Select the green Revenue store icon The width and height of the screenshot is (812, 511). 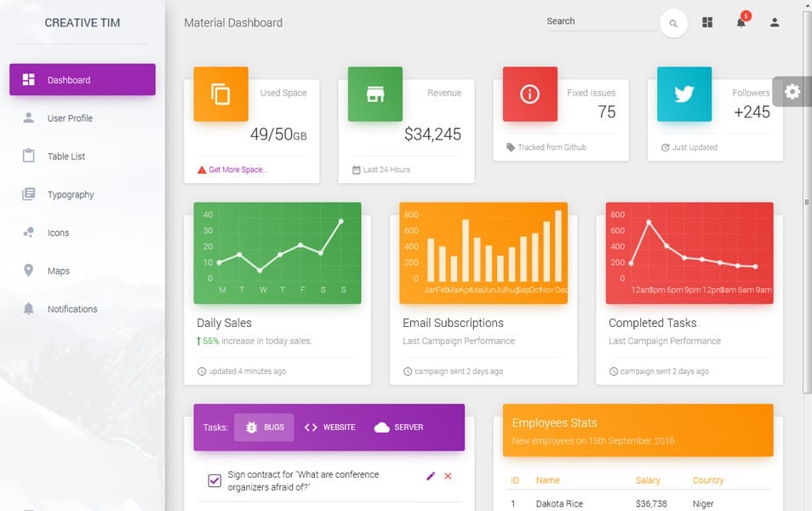click(375, 94)
